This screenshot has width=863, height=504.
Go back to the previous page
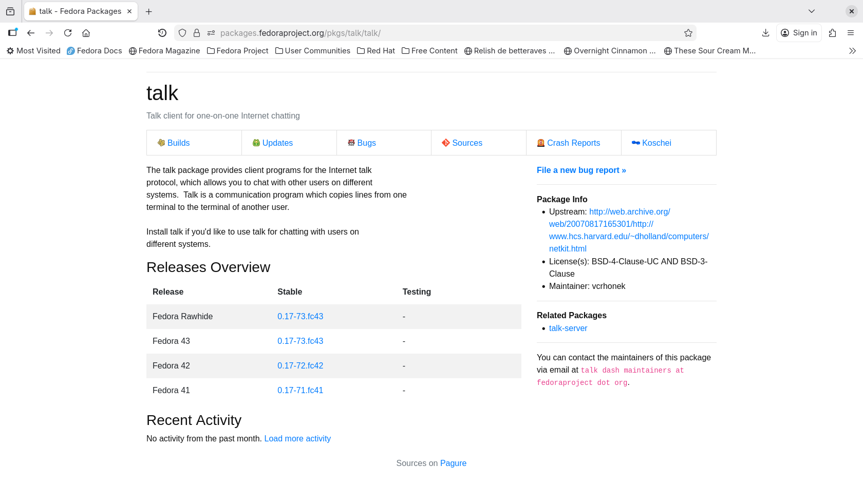click(x=31, y=33)
